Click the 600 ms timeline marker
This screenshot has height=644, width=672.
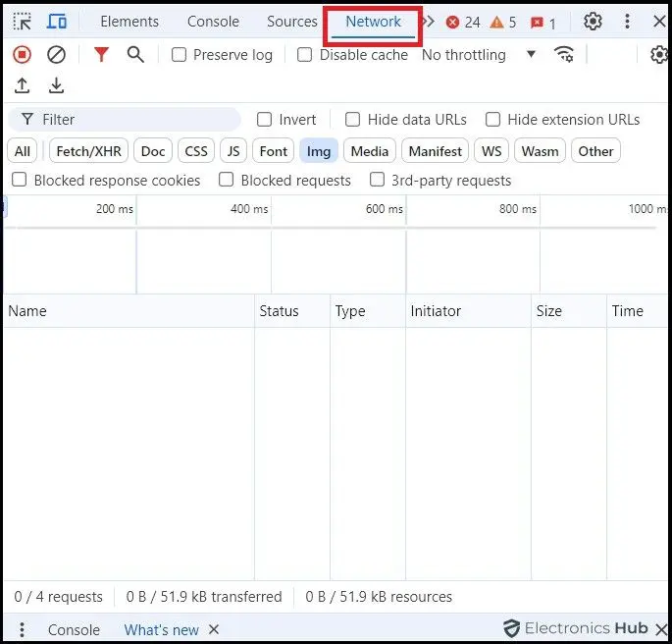(x=384, y=209)
